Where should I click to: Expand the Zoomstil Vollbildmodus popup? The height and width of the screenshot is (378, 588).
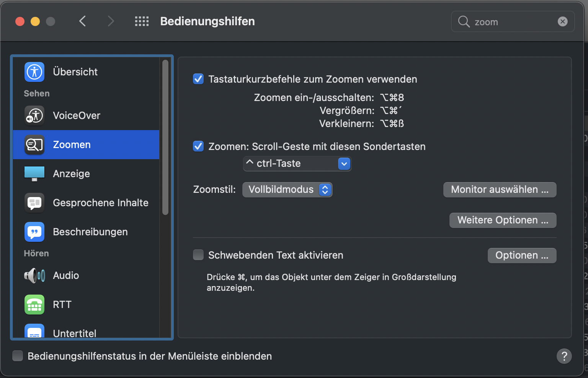287,190
